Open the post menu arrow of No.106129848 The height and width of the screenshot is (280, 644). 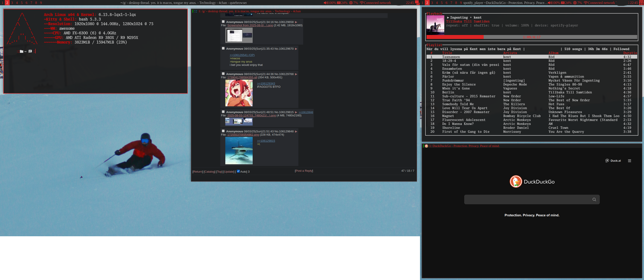[x=296, y=131]
